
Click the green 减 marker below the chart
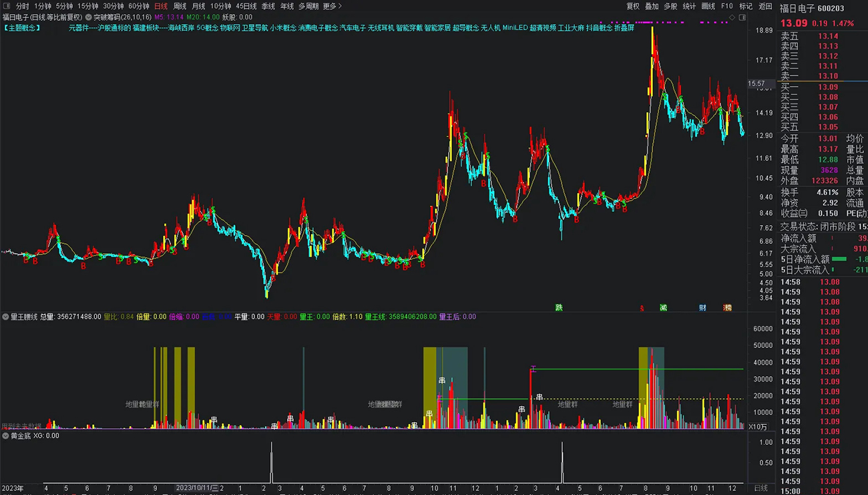663,308
